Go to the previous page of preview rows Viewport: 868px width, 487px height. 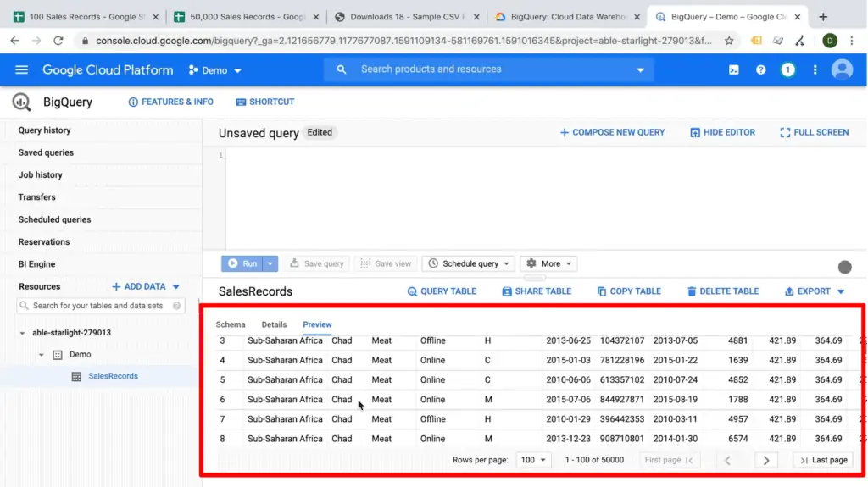(727, 460)
